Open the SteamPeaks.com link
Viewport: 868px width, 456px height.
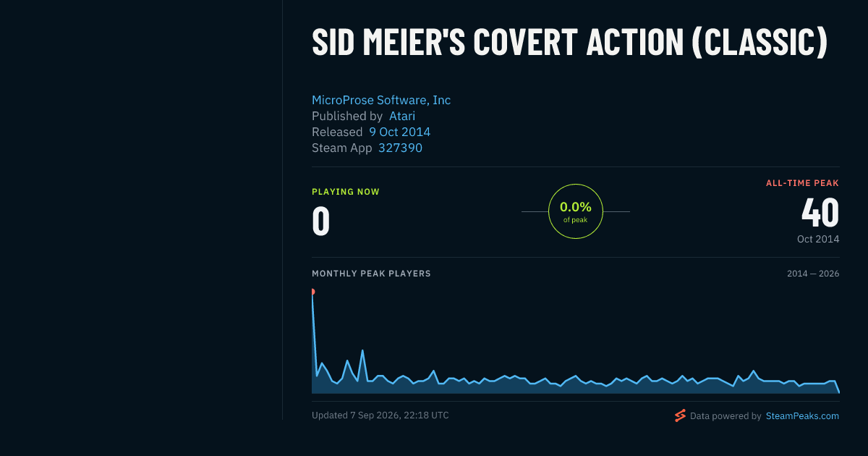tap(802, 415)
